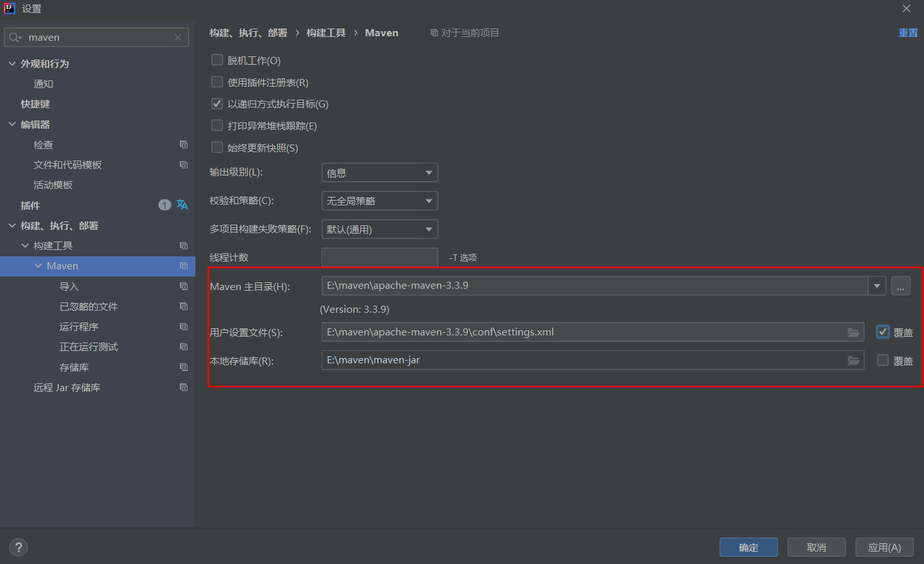924x564 pixels.
Task: Click the 应用(A) button
Action: [x=885, y=547]
